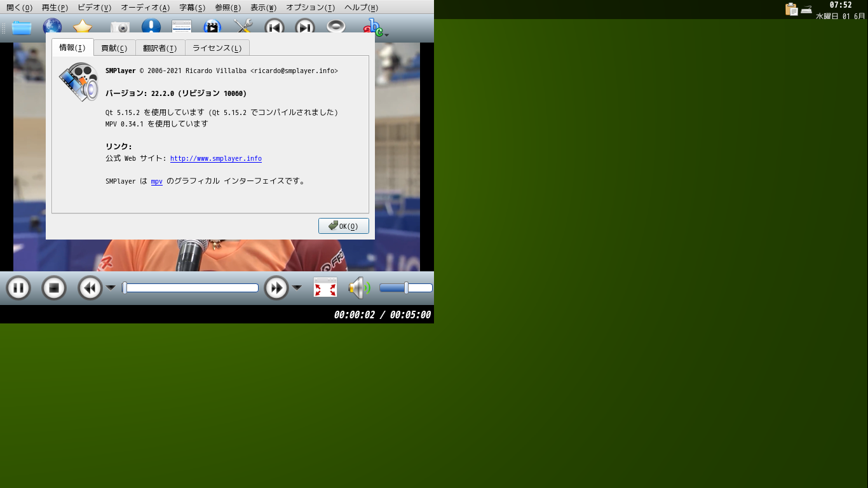The width and height of the screenshot is (868, 488).
Task: Click the globe open-URL toolbar icon
Action: pyautogui.click(x=52, y=27)
